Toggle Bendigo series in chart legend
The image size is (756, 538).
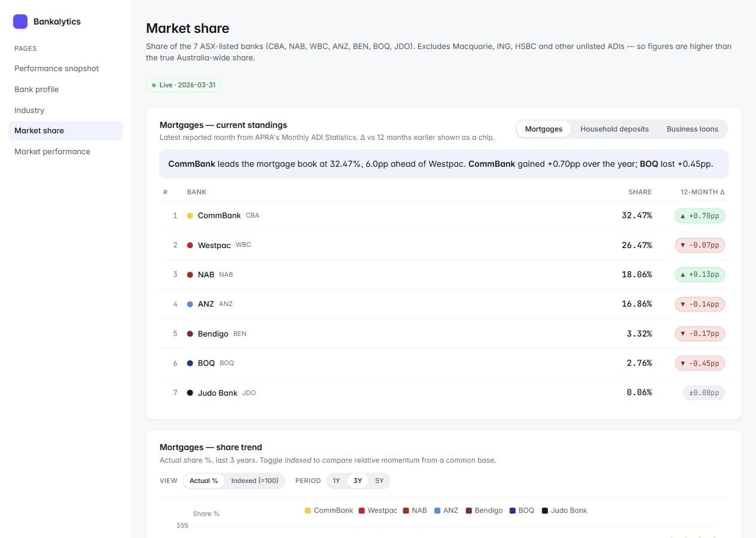pos(484,511)
